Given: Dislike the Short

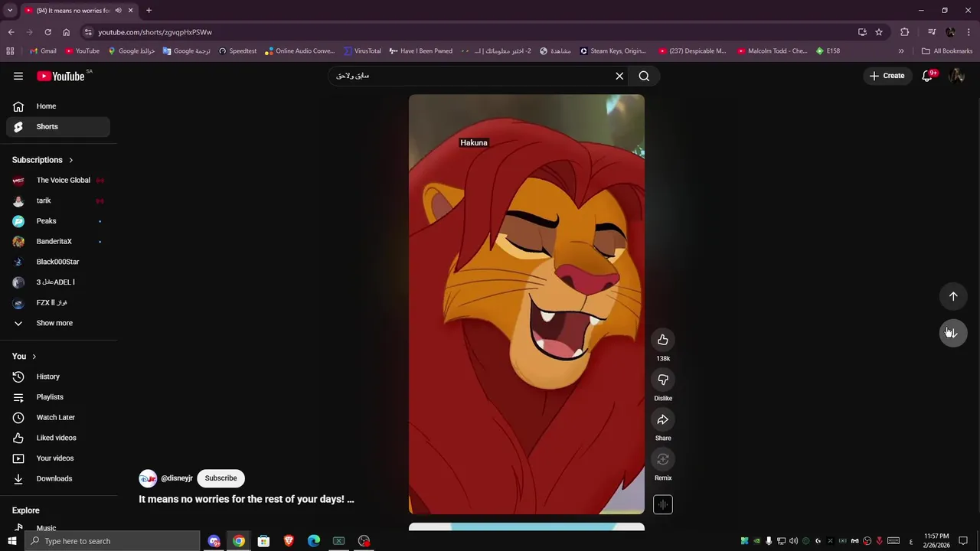Looking at the screenshot, I should click(663, 380).
